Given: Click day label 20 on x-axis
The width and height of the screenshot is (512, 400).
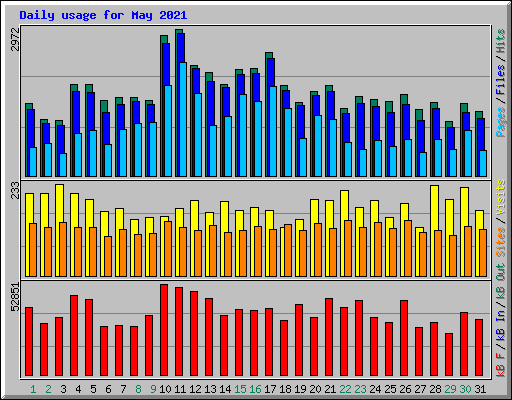Looking at the screenshot, I should tap(315, 389).
